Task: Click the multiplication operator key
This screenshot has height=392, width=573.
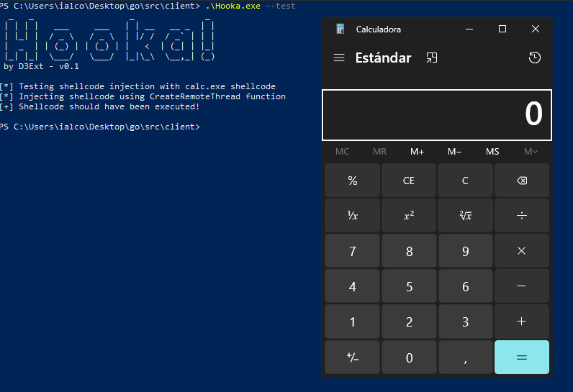Action: [x=521, y=251]
